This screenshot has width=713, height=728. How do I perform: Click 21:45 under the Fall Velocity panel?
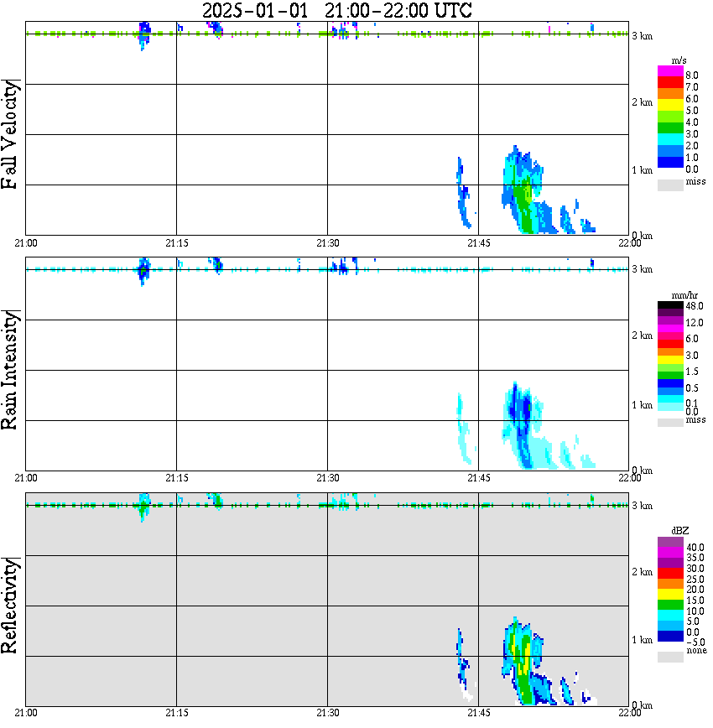pos(479,243)
